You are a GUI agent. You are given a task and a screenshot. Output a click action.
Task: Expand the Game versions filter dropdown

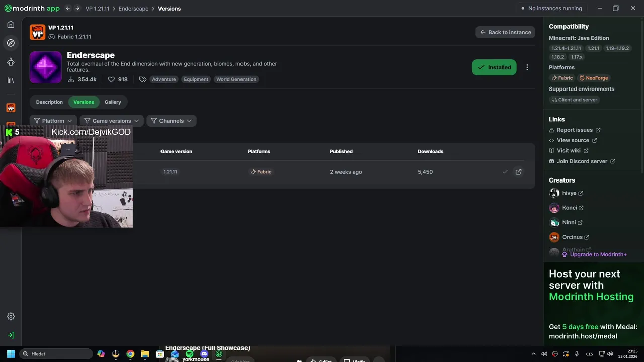pyautogui.click(x=112, y=121)
